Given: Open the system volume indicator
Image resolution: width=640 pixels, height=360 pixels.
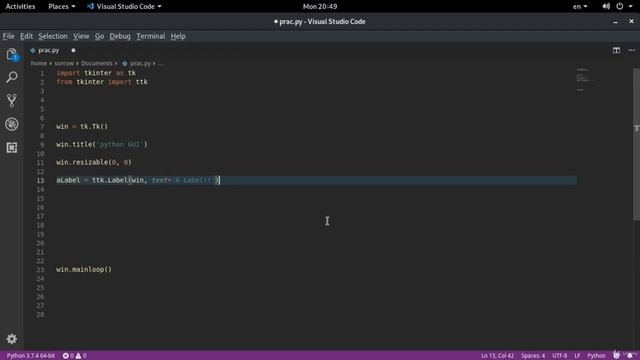Looking at the screenshot, I should tap(606, 6).
